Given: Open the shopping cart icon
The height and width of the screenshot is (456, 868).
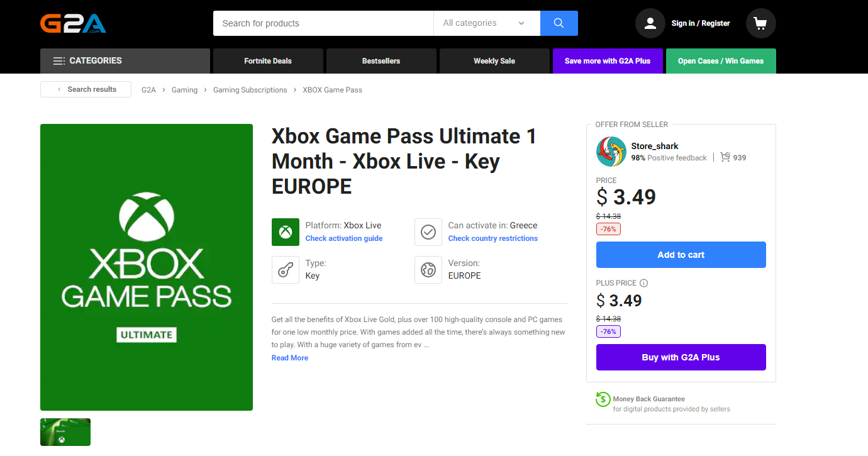Looking at the screenshot, I should tap(760, 23).
